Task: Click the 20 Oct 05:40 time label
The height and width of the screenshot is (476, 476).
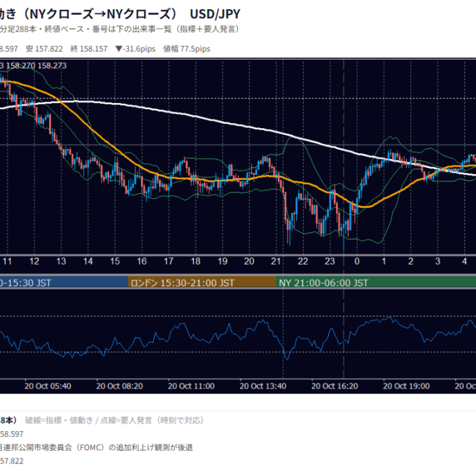Action: (48, 386)
